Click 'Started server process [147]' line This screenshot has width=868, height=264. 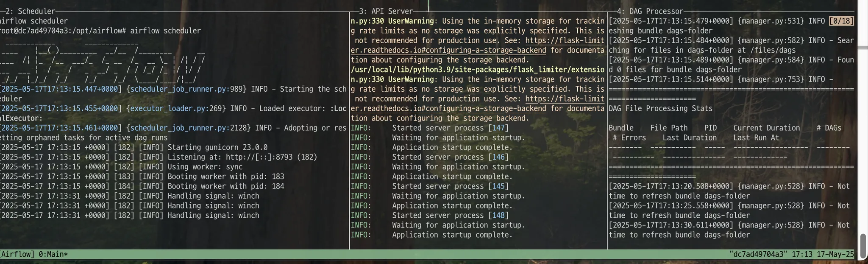coord(450,128)
